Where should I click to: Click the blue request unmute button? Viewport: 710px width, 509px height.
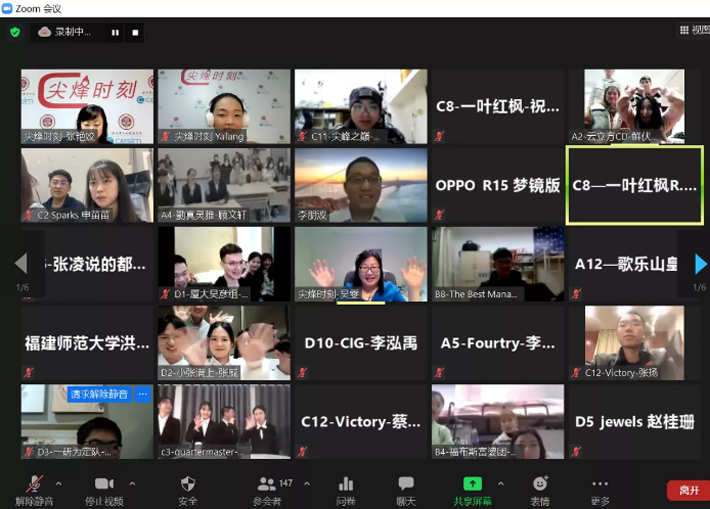click(100, 394)
